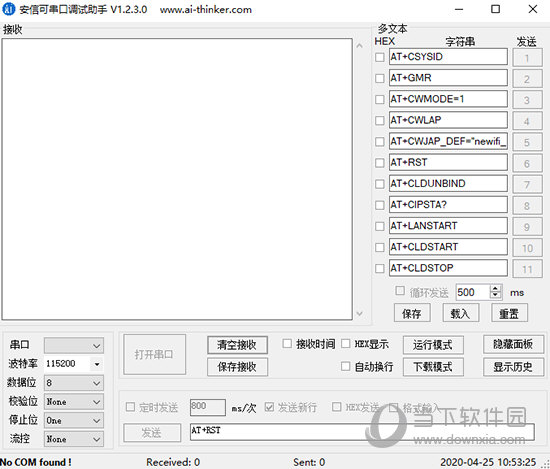Toggle the HEX发送 checkbox
The width and height of the screenshot is (550, 469).
click(x=336, y=407)
